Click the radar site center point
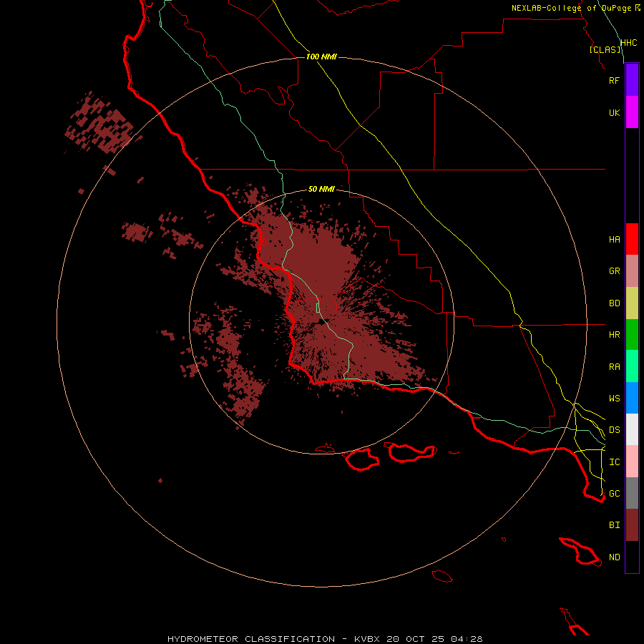This screenshot has height=644, width=644. (x=321, y=323)
